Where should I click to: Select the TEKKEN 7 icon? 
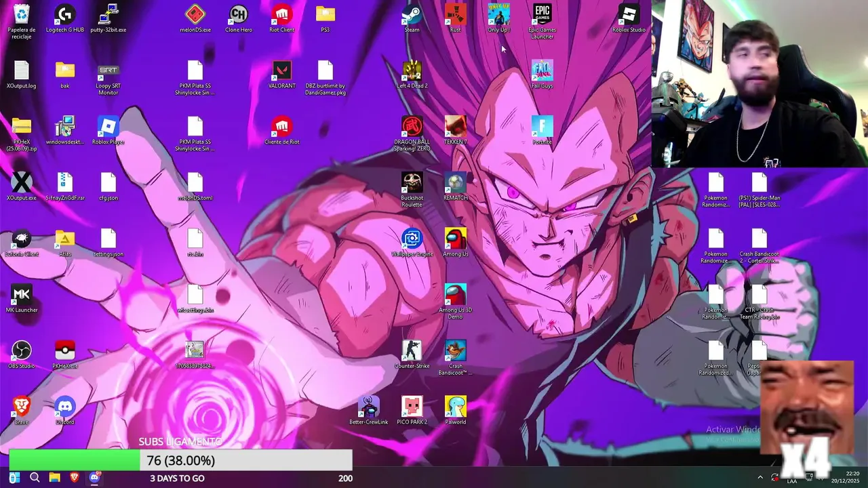[456, 131]
